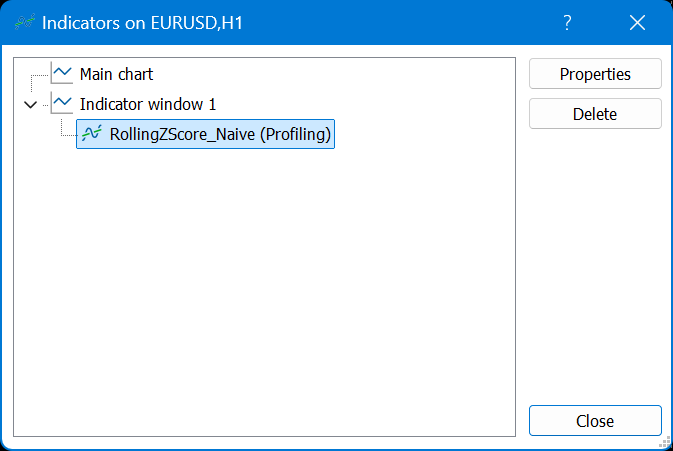Close dialog with title bar X

click(x=637, y=22)
